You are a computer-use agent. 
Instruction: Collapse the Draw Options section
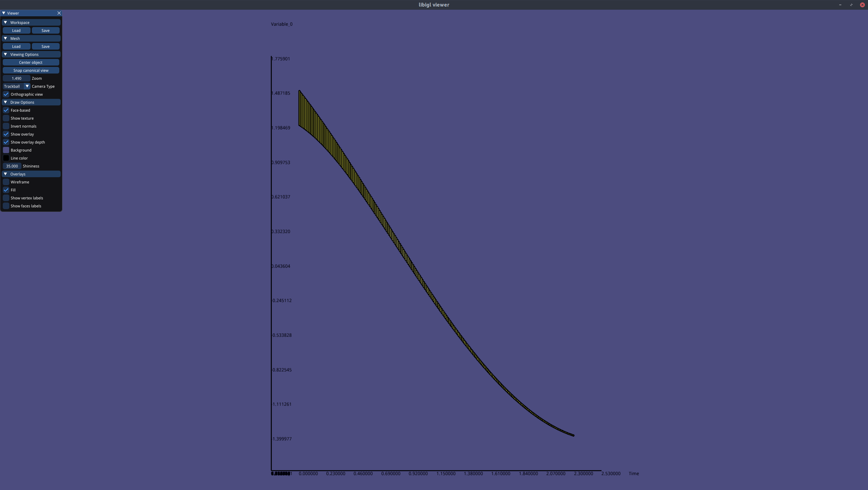(6, 102)
